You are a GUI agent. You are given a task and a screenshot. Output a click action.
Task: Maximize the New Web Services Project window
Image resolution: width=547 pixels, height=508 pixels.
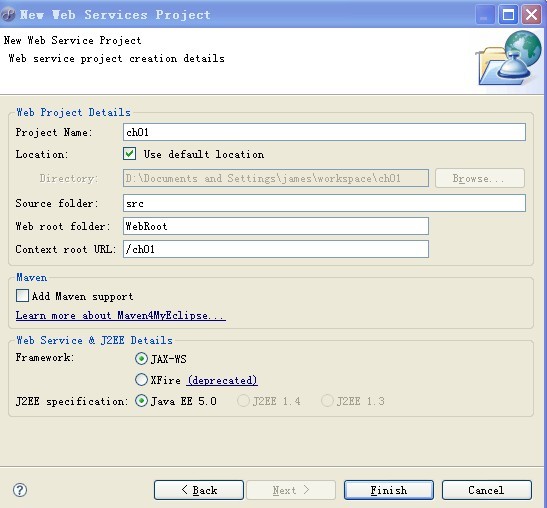pyautogui.click(x=508, y=15)
